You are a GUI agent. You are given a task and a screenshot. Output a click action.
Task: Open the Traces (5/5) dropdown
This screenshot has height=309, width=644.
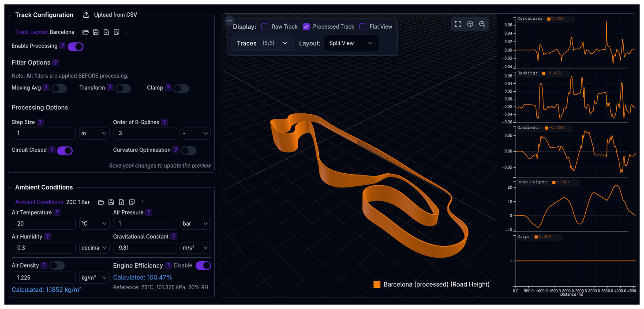pyautogui.click(x=262, y=43)
